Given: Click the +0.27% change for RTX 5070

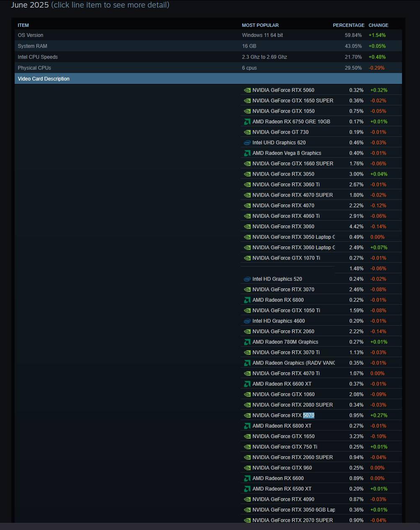Looking at the screenshot, I should 379,415.
